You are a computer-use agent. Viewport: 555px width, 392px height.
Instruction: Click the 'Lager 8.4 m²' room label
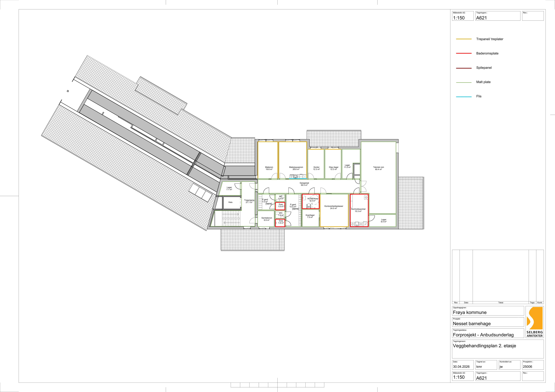click(384, 221)
